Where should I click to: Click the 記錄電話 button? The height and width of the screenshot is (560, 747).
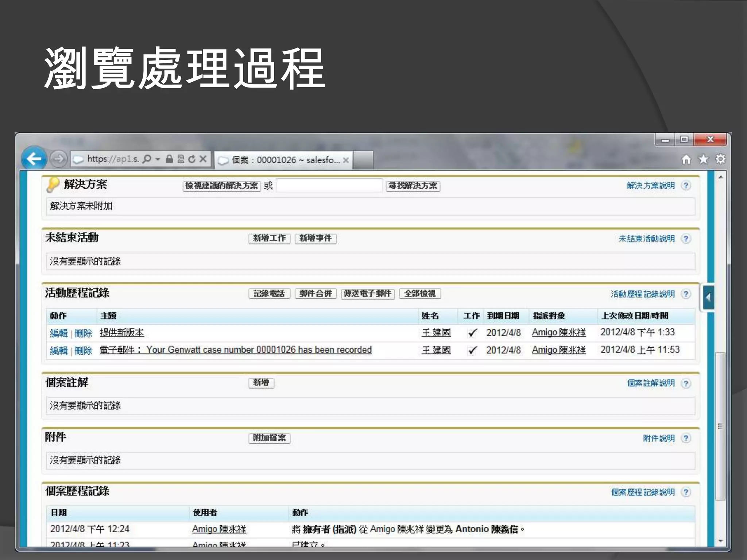[x=269, y=293]
